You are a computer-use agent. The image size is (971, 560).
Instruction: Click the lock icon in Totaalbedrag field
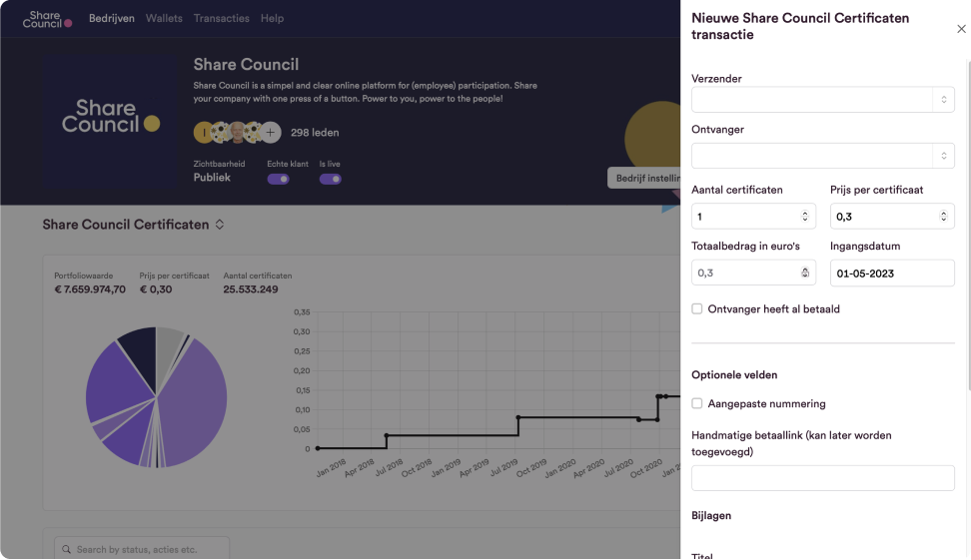coord(805,273)
